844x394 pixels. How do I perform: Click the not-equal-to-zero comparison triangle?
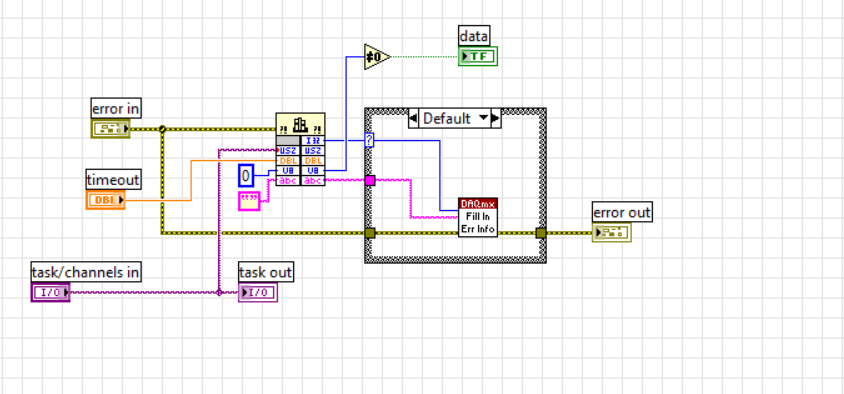point(377,57)
